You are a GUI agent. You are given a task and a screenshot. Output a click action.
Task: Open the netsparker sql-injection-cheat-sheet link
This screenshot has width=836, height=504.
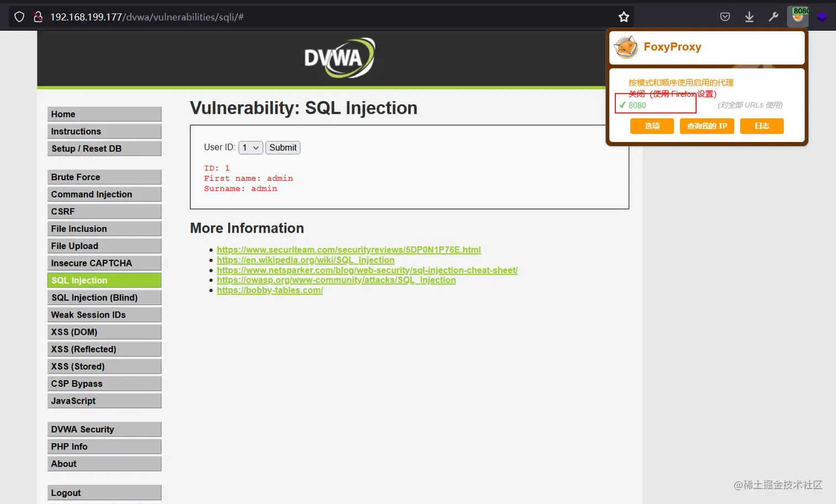[x=367, y=270]
